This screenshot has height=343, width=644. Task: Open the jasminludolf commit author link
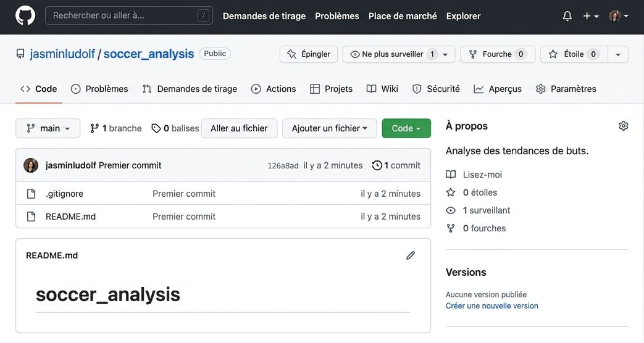(70, 165)
